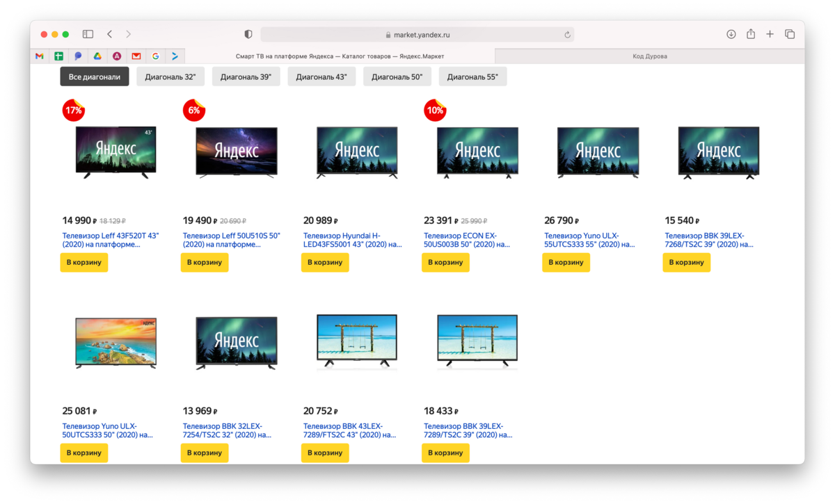
Task: Reload the market.yandex.ru page
Action: (568, 35)
